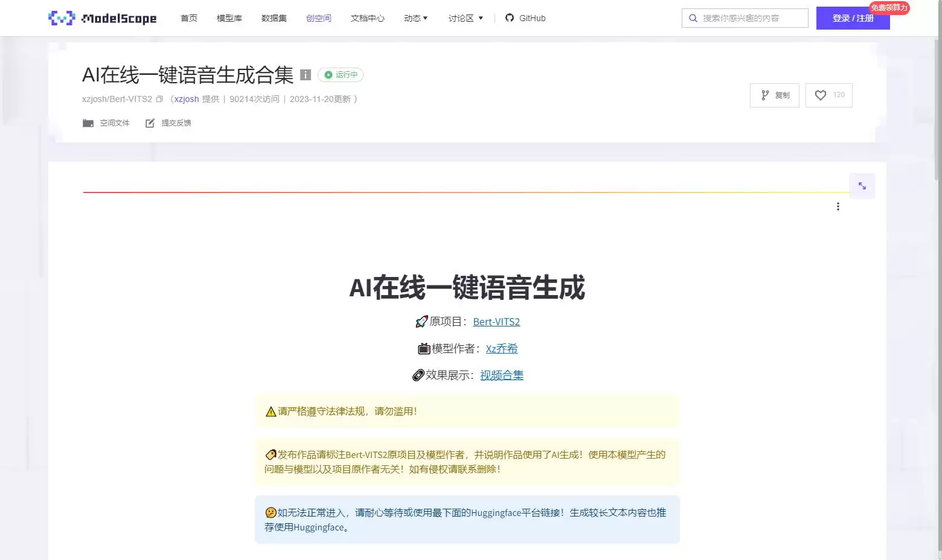Open the 创空间 nav item

click(x=319, y=18)
